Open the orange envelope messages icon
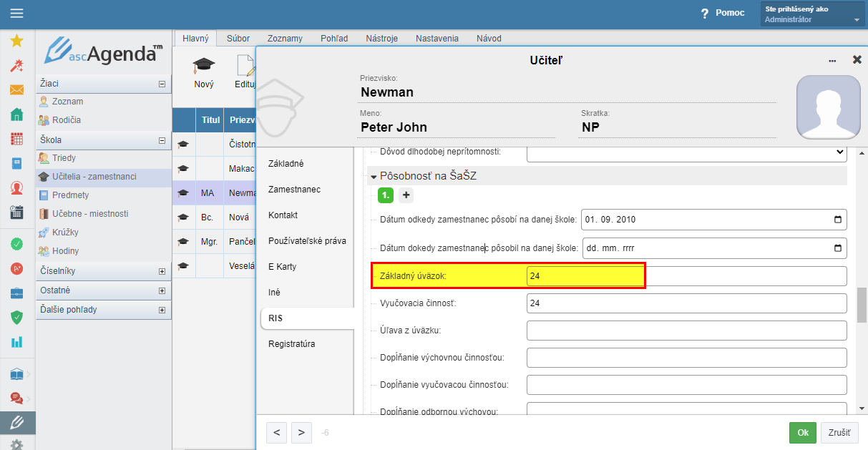The height and width of the screenshot is (450, 868). (16, 90)
